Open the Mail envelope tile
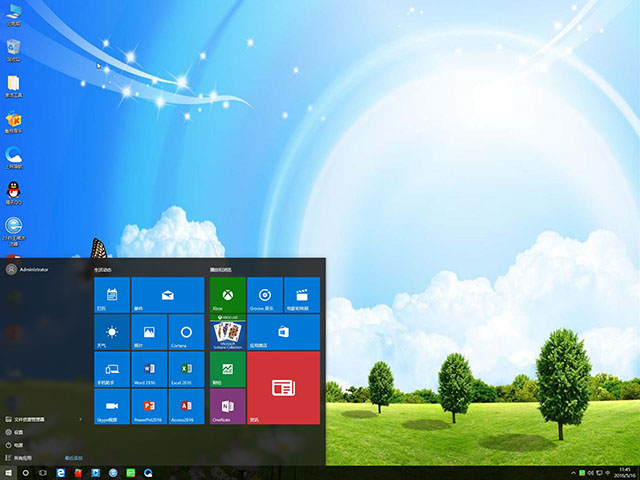 pos(168,295)
